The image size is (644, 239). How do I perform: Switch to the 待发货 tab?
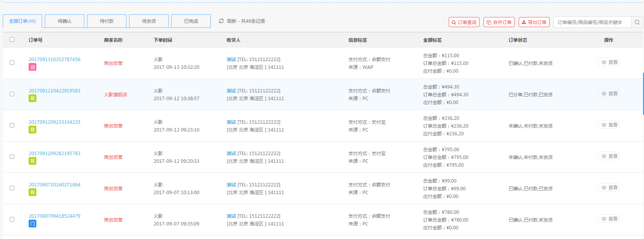149,21
